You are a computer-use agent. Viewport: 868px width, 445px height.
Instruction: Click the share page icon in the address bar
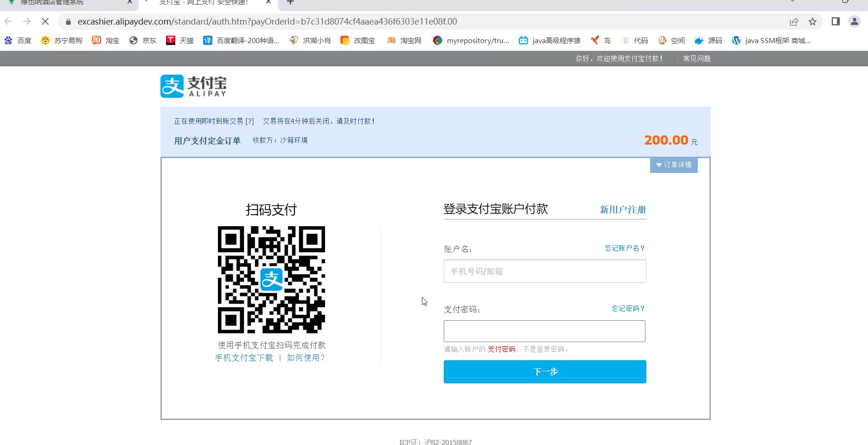pos(794,22)
